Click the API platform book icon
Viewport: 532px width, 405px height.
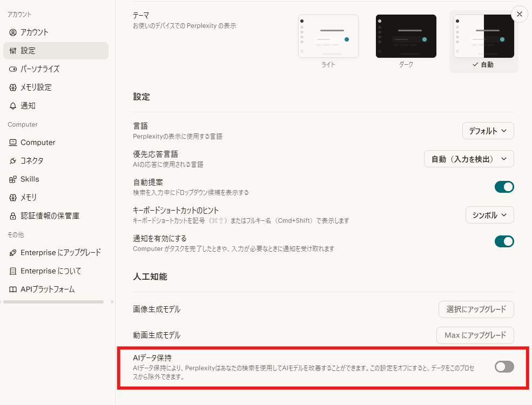tap(13, 289)
